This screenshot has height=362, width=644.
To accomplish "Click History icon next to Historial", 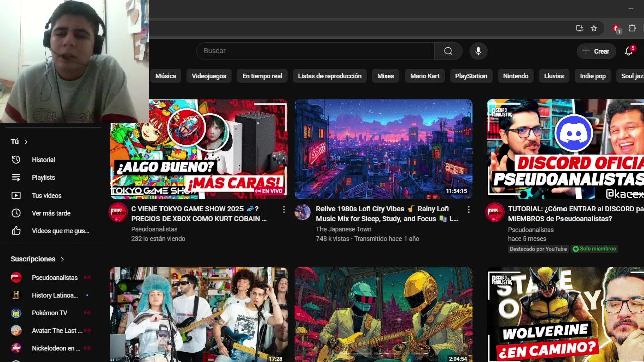I will (16, 160).
